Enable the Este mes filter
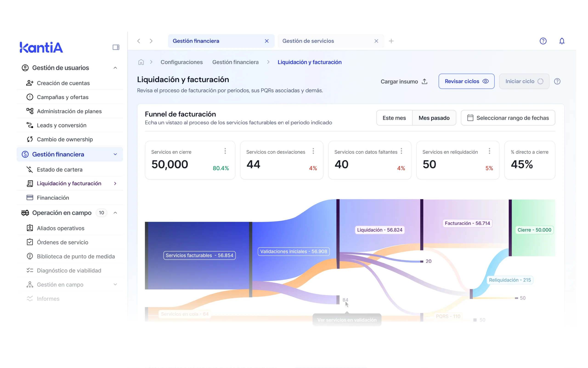 tap(394, 118)
